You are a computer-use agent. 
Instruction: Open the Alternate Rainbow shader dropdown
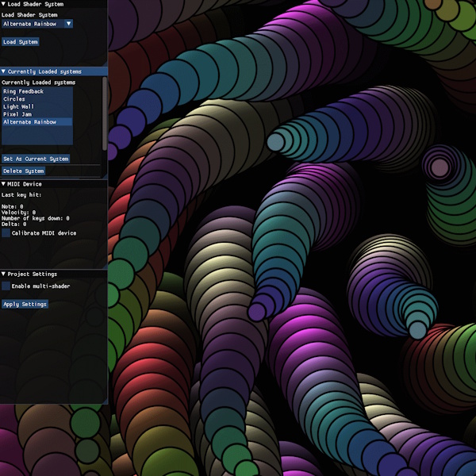coord(37,24)
